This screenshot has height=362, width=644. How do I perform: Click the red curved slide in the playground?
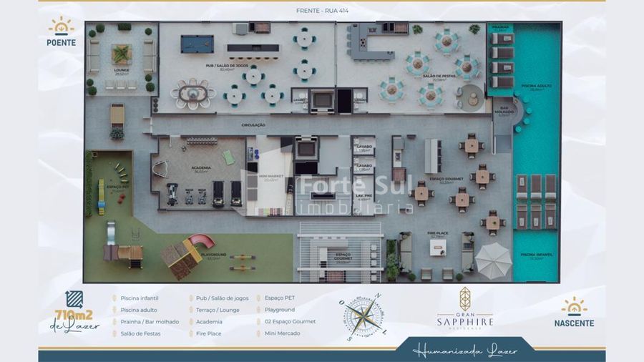point(202,241)
